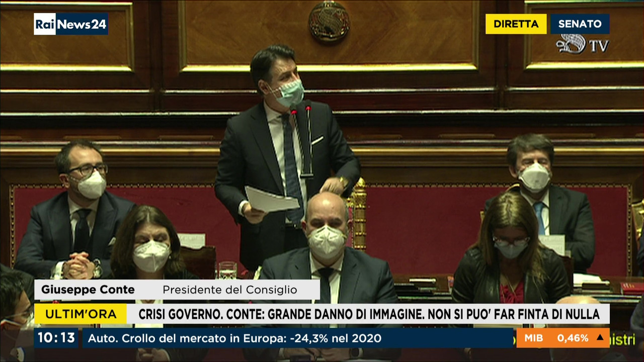
Task: Toggle the yellow DIRETTA live indicator
Action: coord(516,24)
